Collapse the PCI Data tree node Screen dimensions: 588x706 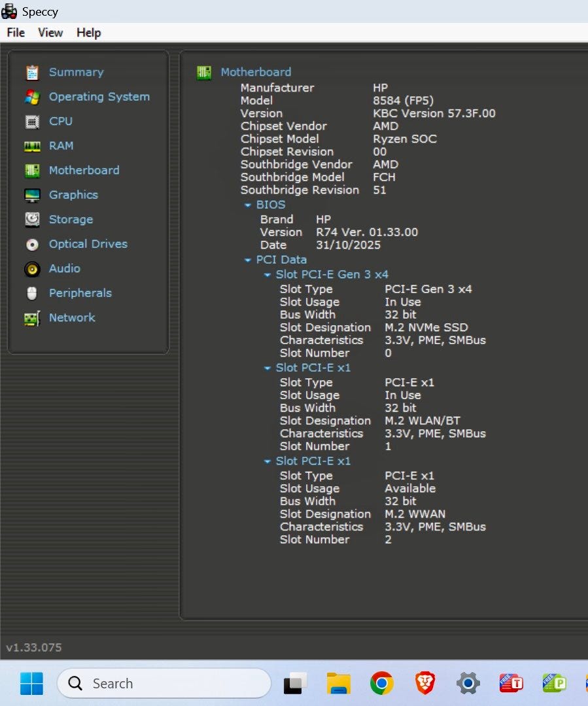248,260
